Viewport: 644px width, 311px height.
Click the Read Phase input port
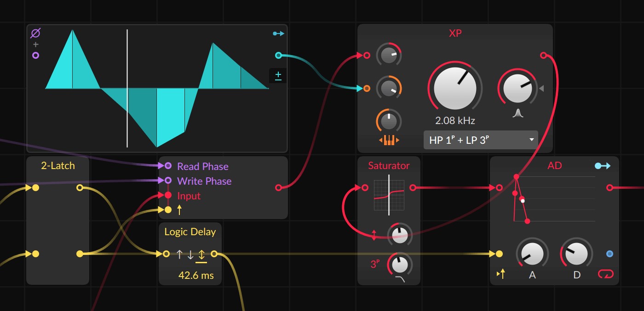[x=168, y=166]
